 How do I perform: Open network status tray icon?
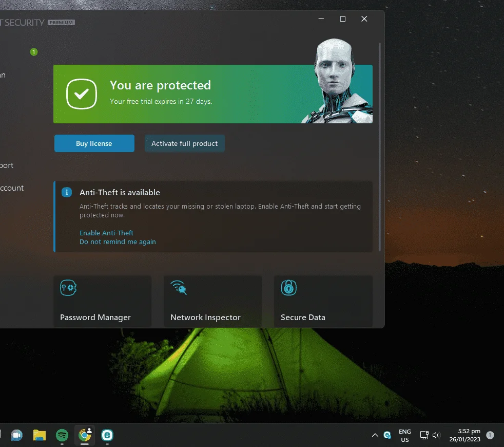(x=424, y=435)
